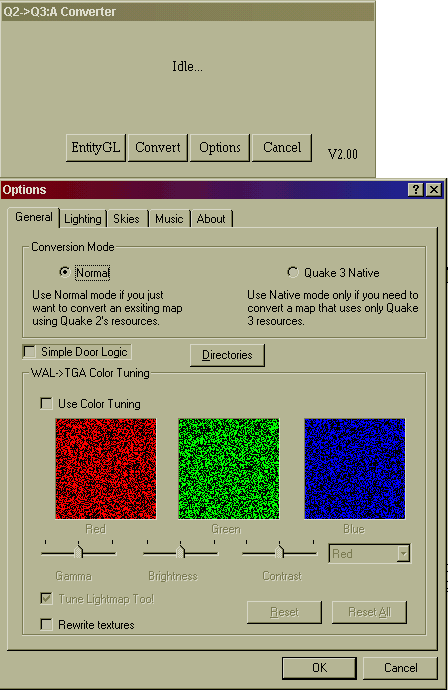Open the Red channel dropdown arrow
This screenshot has height=690, width=448.
[x=403, y=554]
